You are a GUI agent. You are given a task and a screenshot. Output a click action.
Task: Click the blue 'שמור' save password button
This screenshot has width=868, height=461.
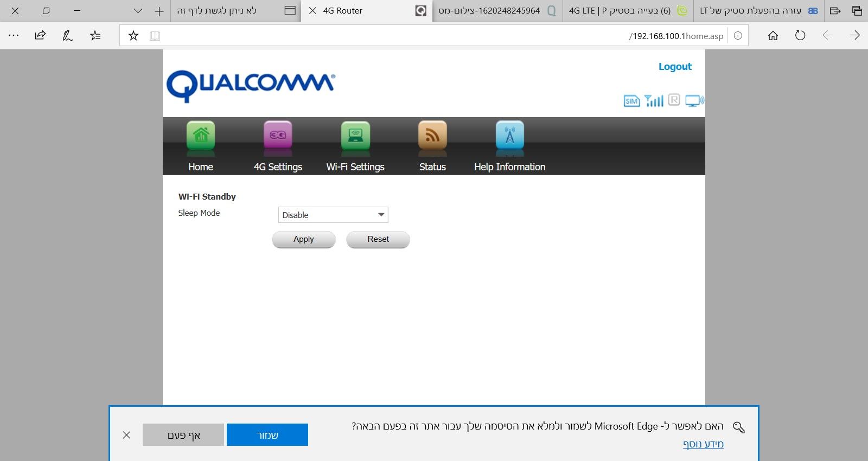point(267,435)
